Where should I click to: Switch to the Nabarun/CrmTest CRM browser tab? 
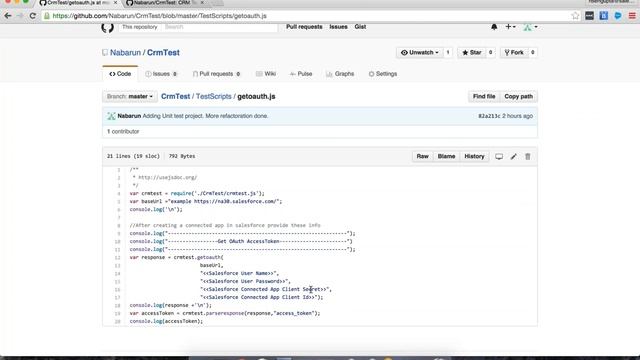tap(161, 3)
